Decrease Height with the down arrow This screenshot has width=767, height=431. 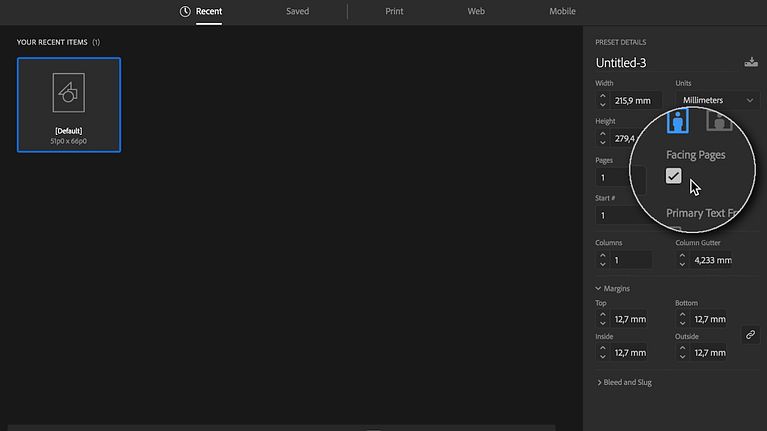pyautogui.click(x=603, y=142)
